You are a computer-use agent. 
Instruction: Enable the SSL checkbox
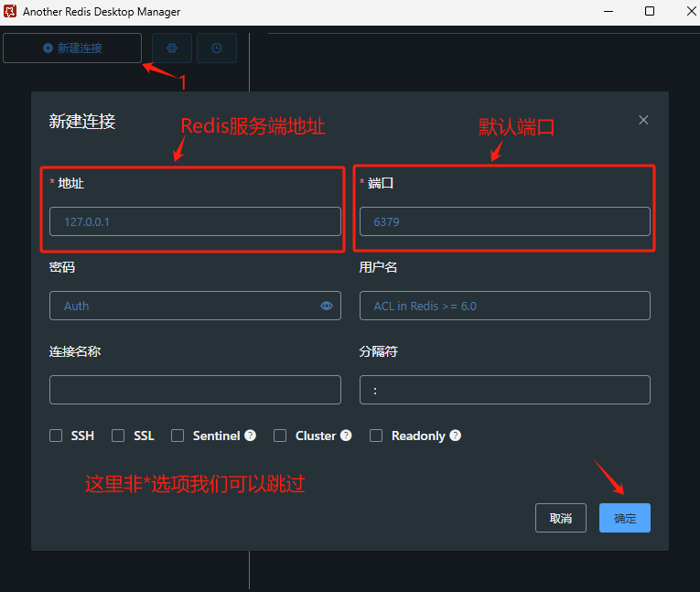(x=118, y=436)
